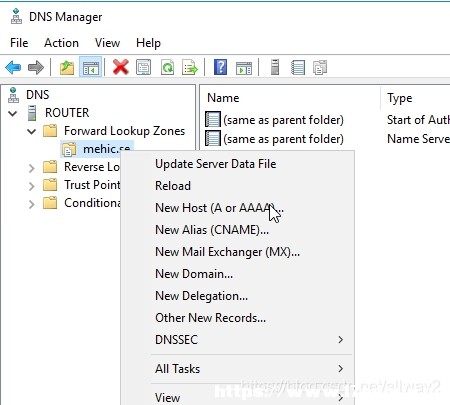Expand the Conditional Forwarders node
This screenshot has width=450, height=405.
click(31, 204)
